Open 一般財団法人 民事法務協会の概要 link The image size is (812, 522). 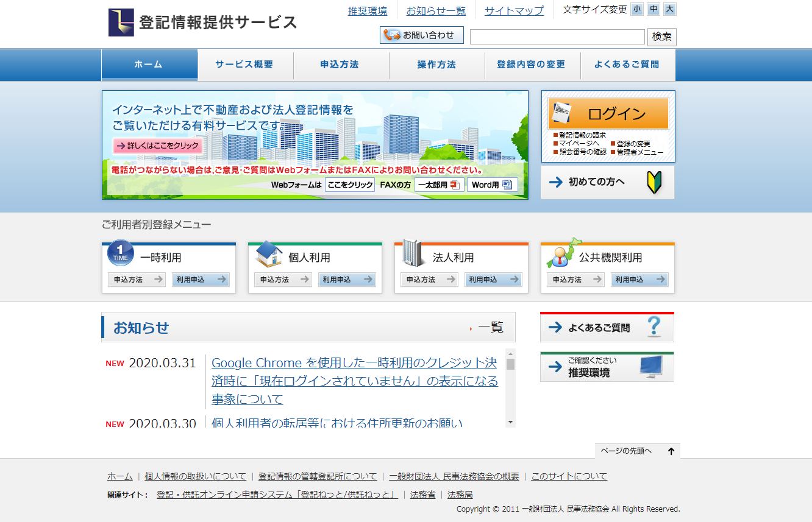tap(454, 476)
